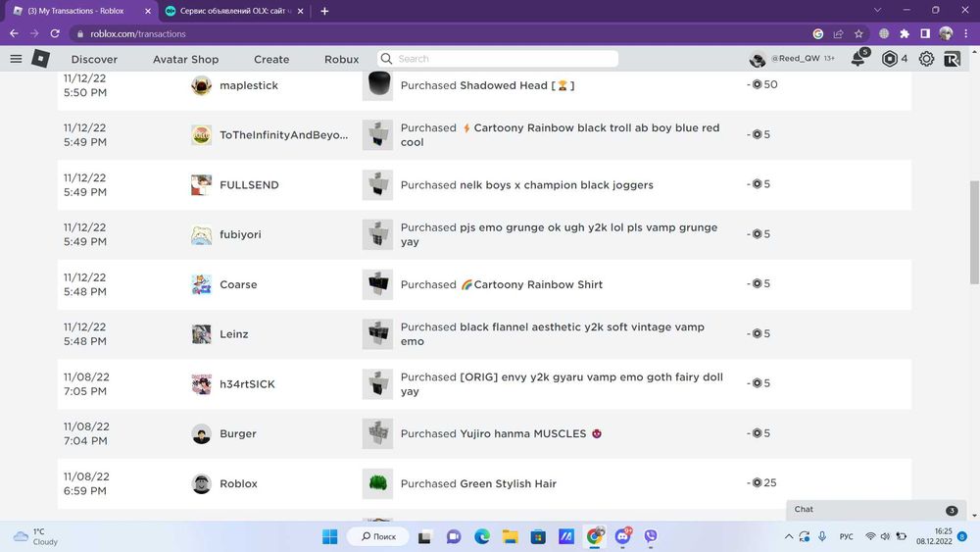Open the notifications bell icon
980x552 pixels.
coord(858,58)
